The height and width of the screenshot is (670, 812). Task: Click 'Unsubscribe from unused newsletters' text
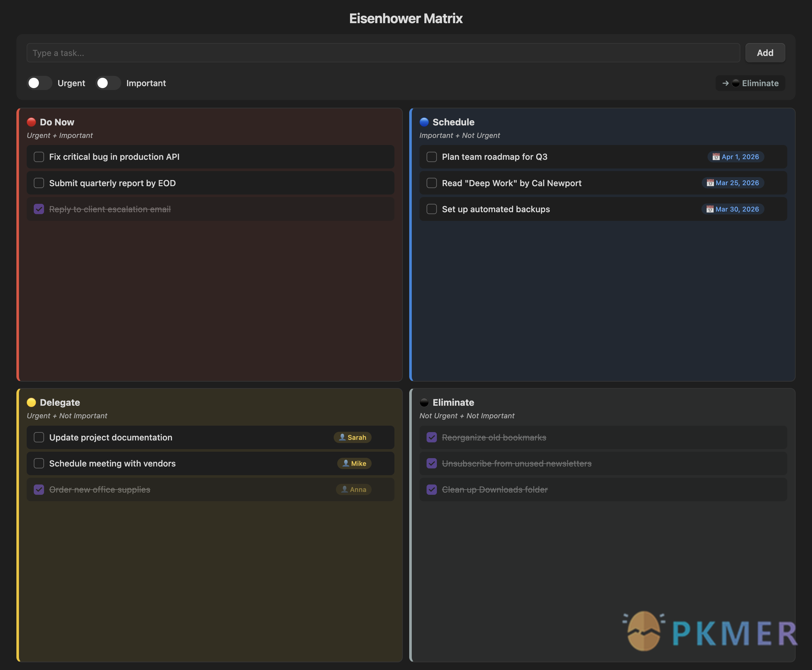pyautogui.click(x=517, y=463)
